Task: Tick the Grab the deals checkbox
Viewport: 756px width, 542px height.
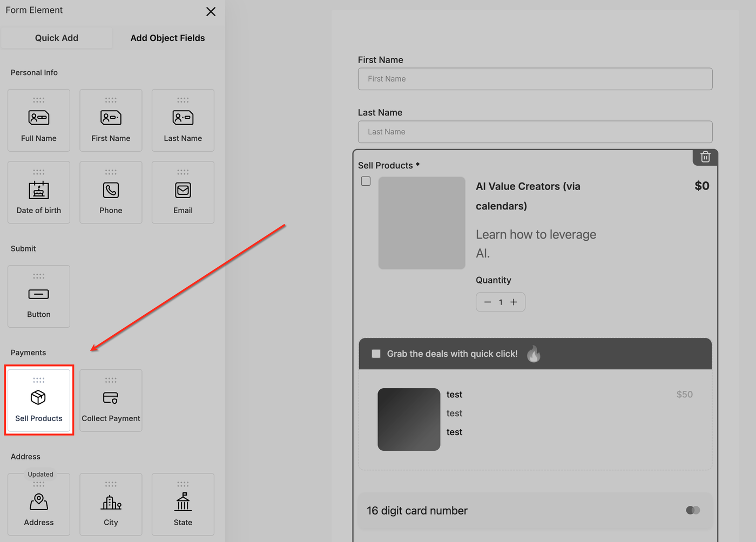Action: click(x=376, y=354)
